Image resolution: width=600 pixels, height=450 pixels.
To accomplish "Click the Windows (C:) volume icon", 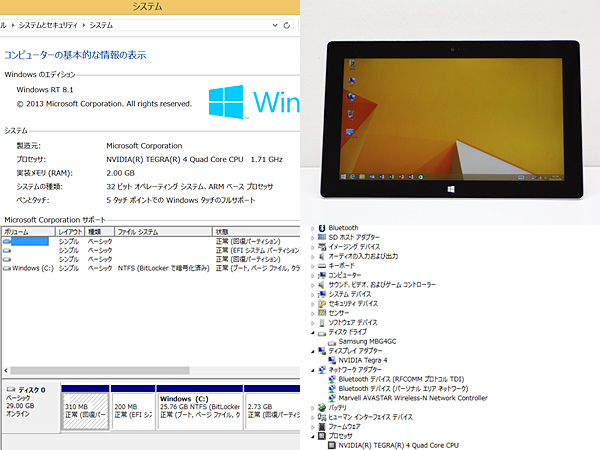I will [7, 269].
